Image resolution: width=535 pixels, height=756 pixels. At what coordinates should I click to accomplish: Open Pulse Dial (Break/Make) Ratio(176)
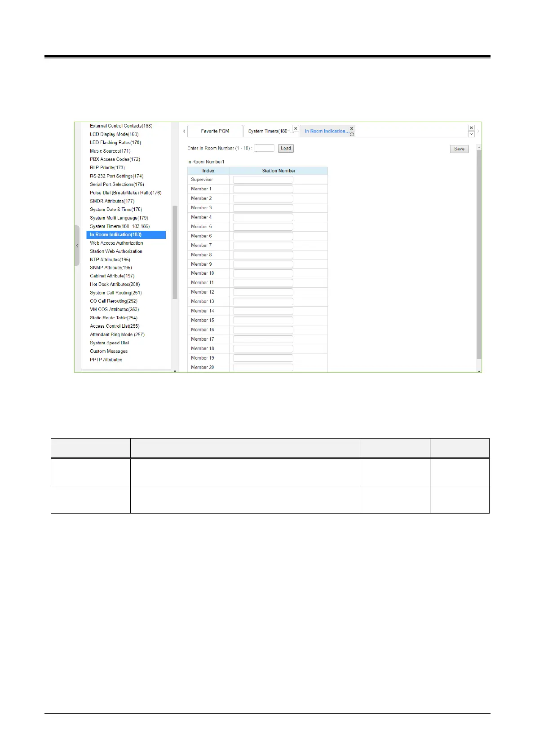pyautogui.click(x=126, y=193)
